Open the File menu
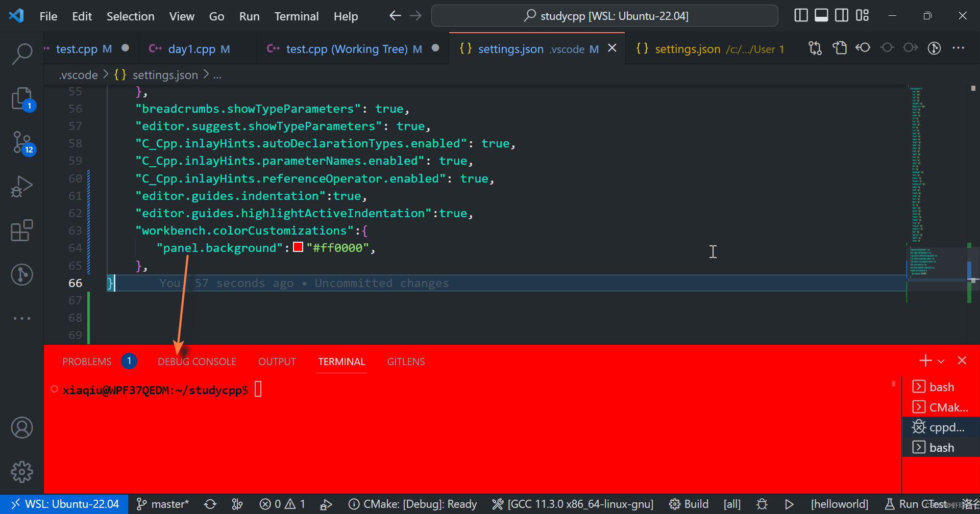This screenshot has height=514, width=980. point(48,16)
